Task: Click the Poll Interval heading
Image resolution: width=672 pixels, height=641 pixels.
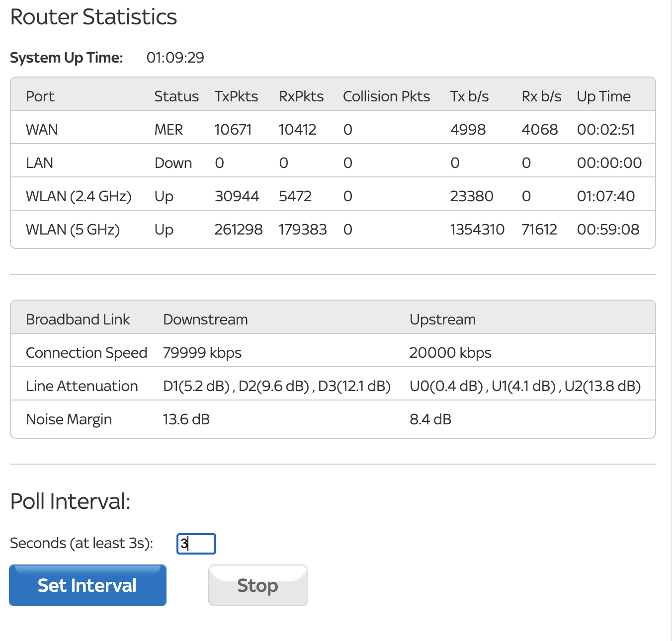Action: [x=70, y=501]
